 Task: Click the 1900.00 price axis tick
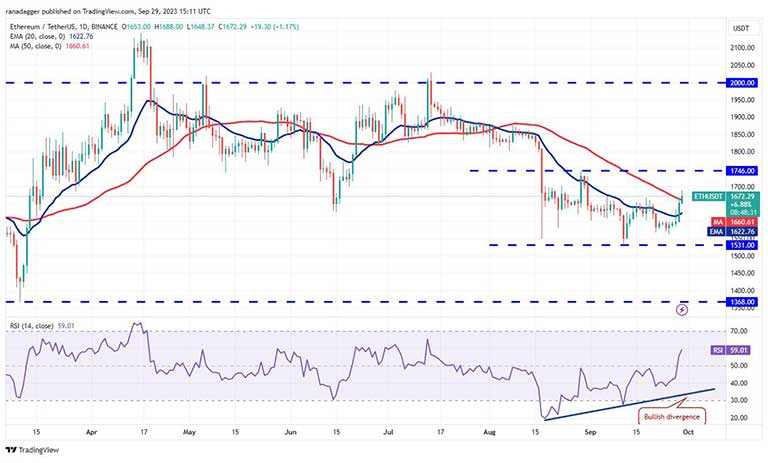coord(743,117)
